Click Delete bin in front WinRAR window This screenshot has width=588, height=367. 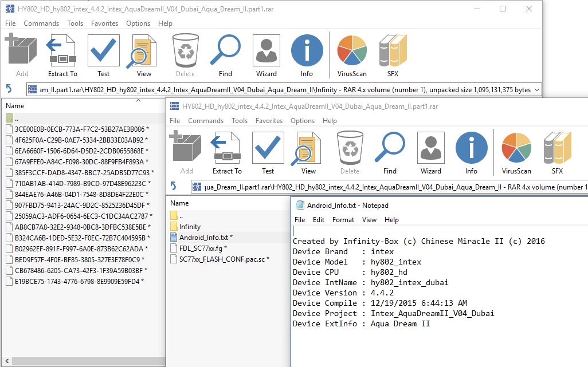(x=350, y=148)
